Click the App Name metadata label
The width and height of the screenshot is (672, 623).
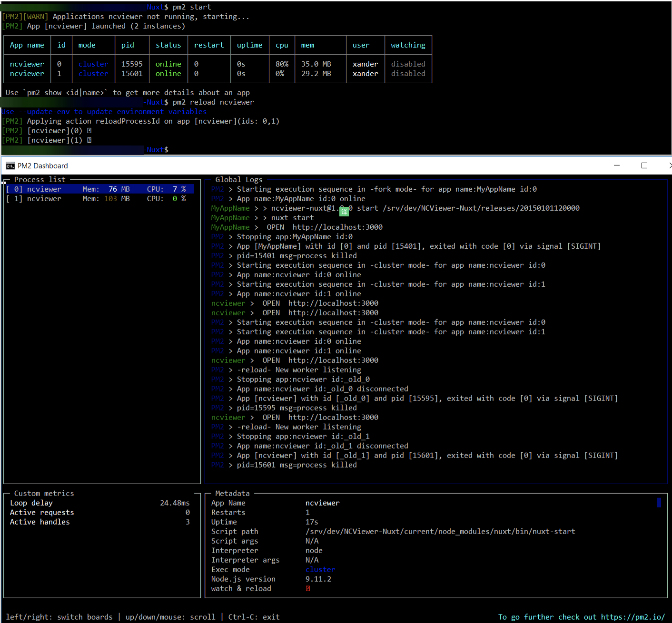(228, 503)
